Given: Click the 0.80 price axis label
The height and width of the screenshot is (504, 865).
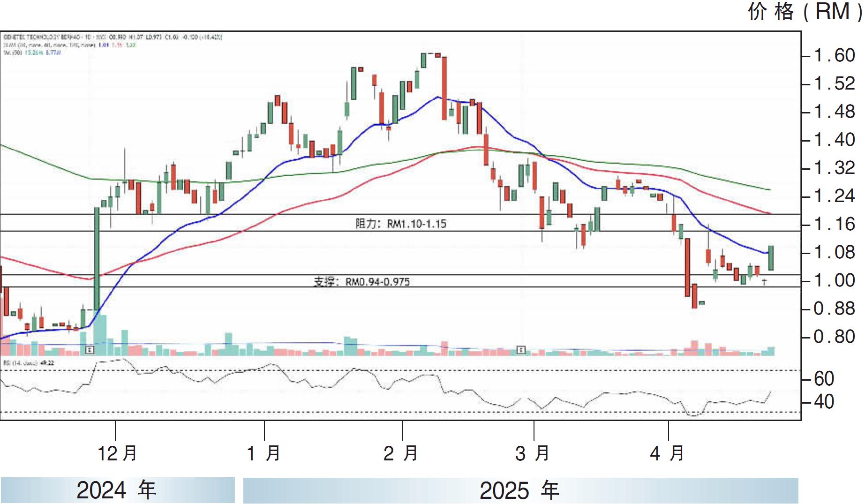Looking at the screenshot, I should click(834, 337).
